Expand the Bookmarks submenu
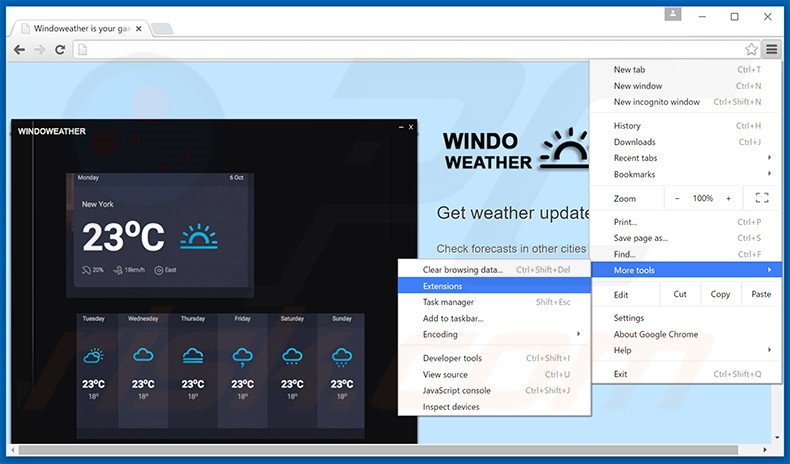This screenshot has height=464, width=790. click(686, 174)
